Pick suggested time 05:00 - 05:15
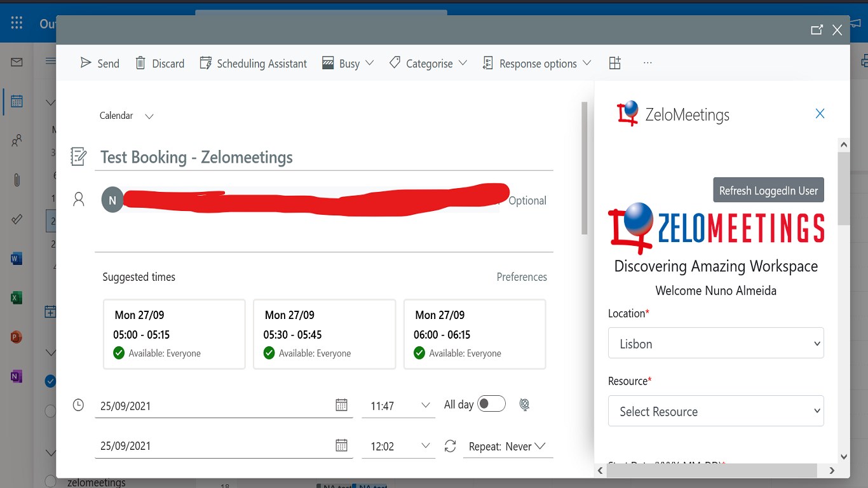868x488 pixels. [174, 334]
